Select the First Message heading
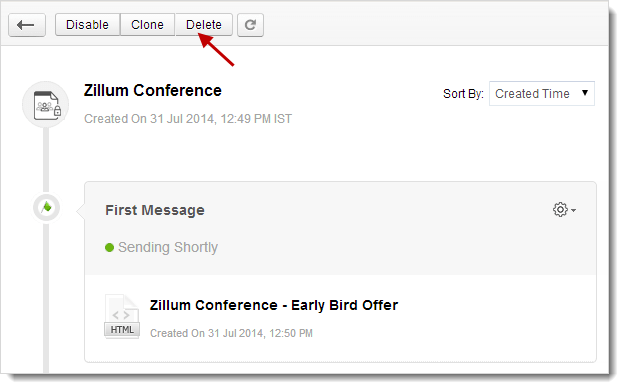 click(155, 210)
